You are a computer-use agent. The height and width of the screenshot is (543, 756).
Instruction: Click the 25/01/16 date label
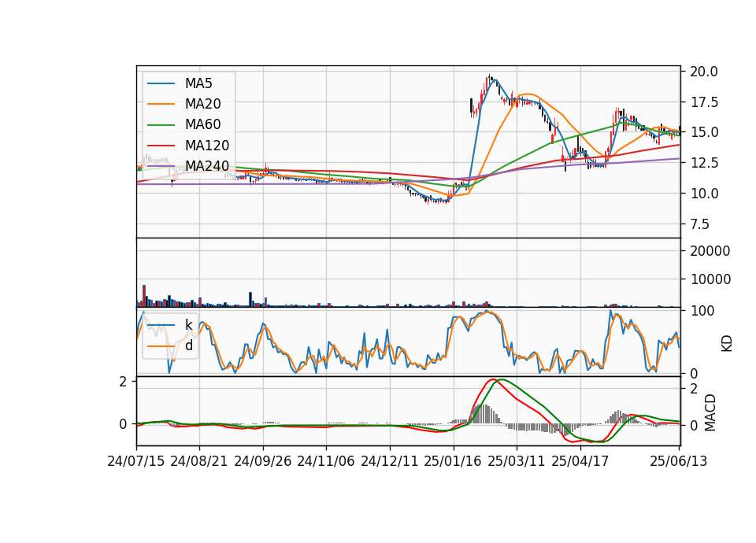453,461
